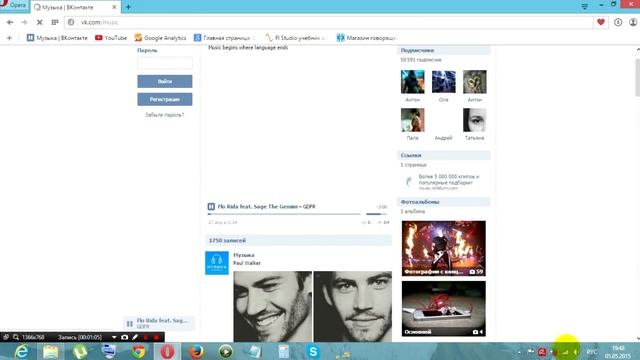Open the downloads icon in toolbar
Screen dimensions: 640x360
click(x=618, y=22)
